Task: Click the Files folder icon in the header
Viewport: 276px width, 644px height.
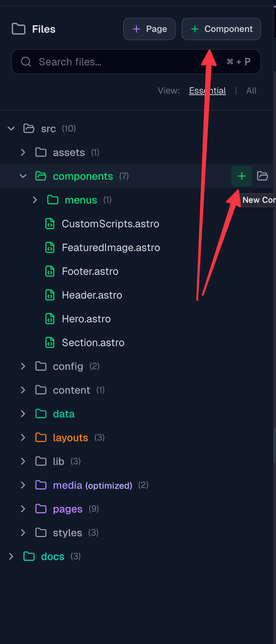Action: click(18, 29)
